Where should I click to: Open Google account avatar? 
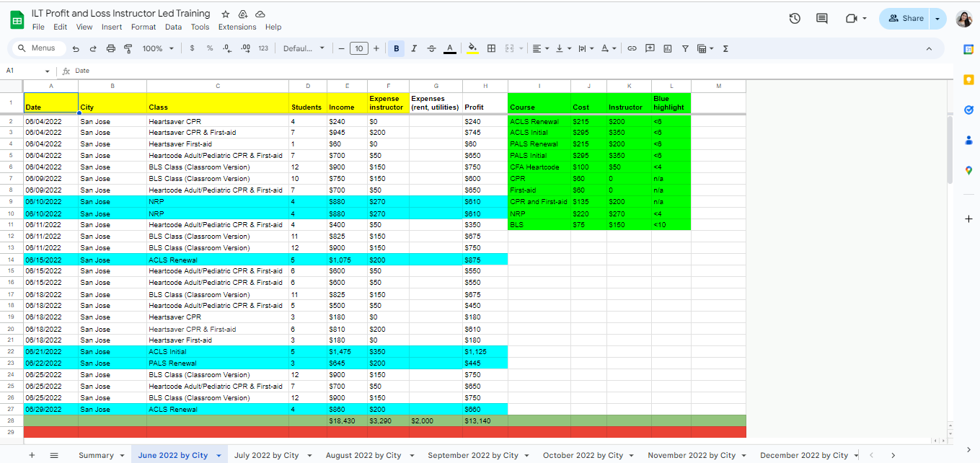[964, 19]
